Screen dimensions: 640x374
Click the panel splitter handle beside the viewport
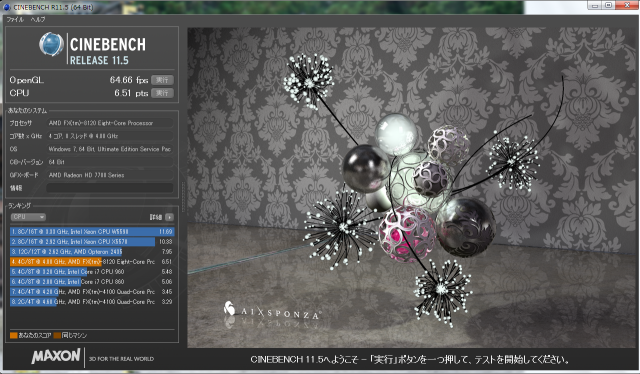pyautogui.click(x=183, y=197)
